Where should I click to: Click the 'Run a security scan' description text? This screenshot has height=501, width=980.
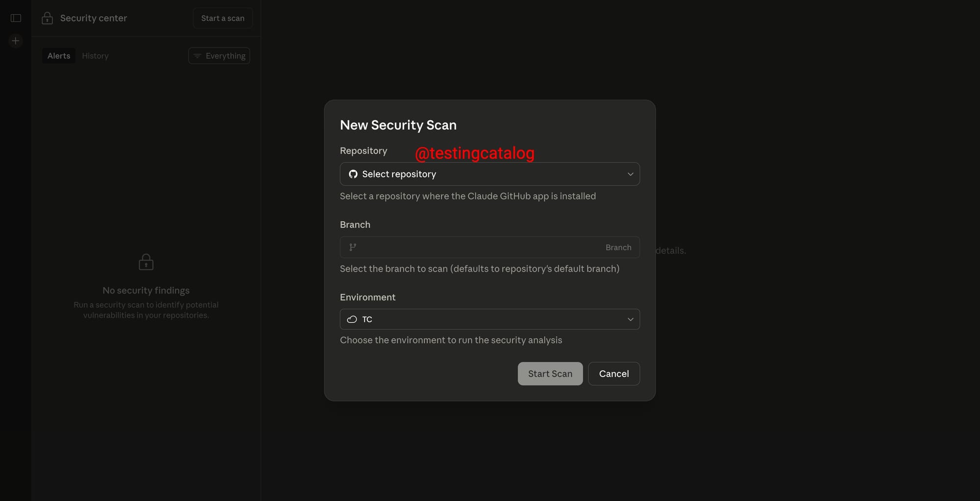[x=146, y=310]
